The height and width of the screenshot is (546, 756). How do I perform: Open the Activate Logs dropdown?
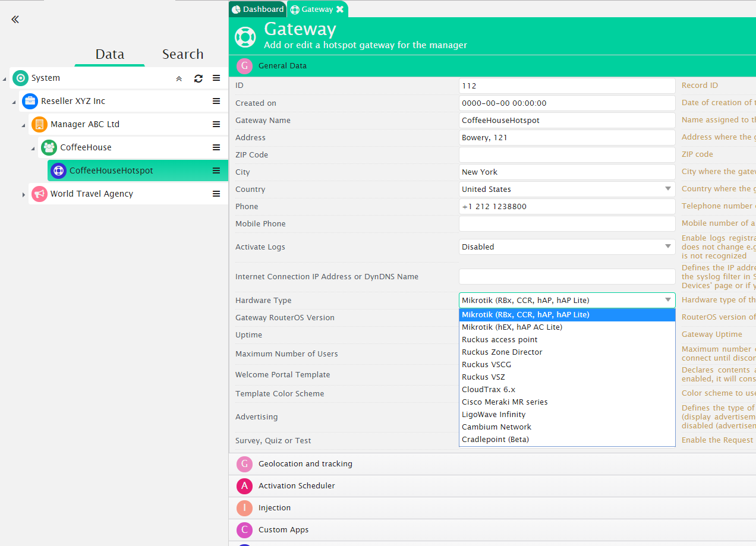click(566, 247)
